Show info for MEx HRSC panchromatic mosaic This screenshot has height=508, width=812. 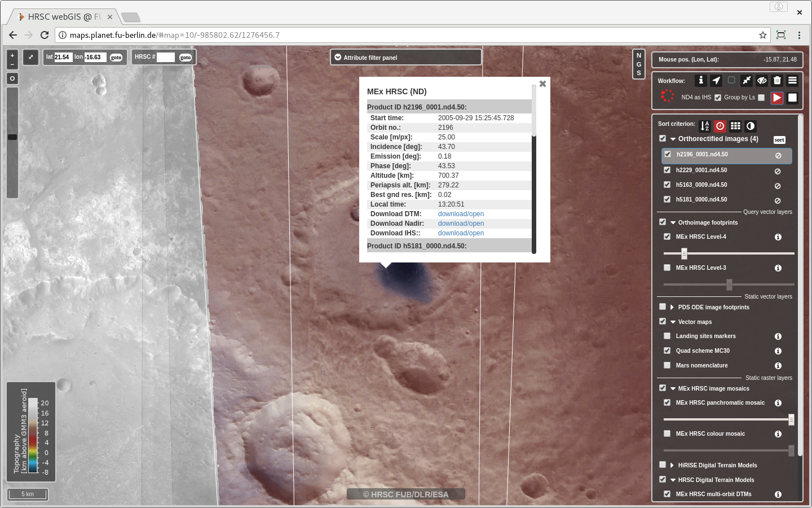coord(778,403)
